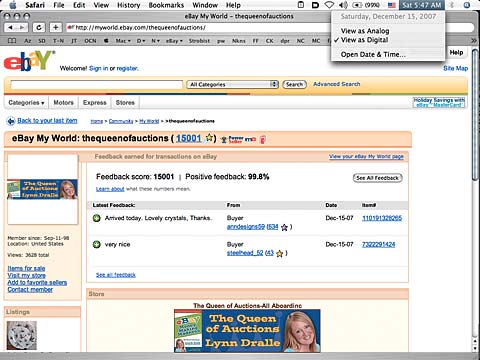
Task: Open the Advanced Search link
Action: click(x=337, y=84)
